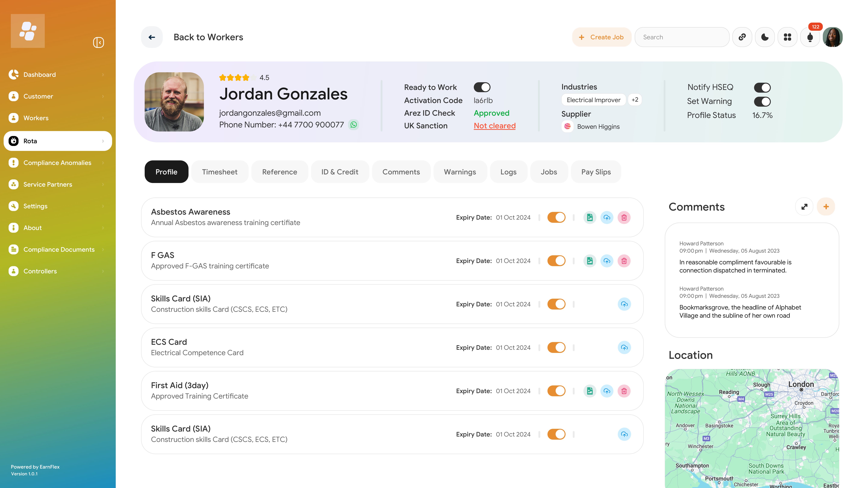Image resolution: width=868 pixels, height=488 pixels.
Task: Click Jordan Gonzales profile photo
Action: pyautogui.click(x=174, y=102)
